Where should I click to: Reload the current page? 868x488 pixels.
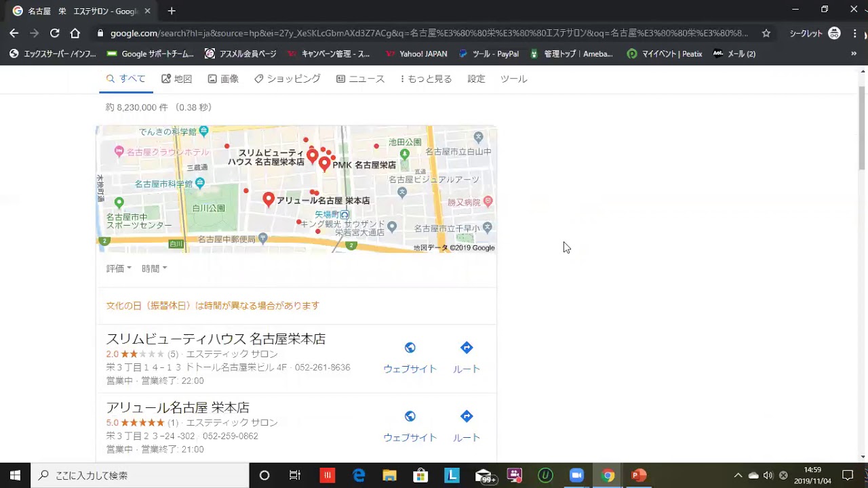coord(55,33)
